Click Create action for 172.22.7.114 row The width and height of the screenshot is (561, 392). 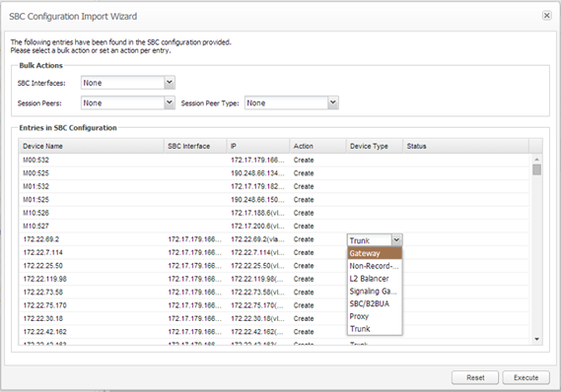point(304,253)
